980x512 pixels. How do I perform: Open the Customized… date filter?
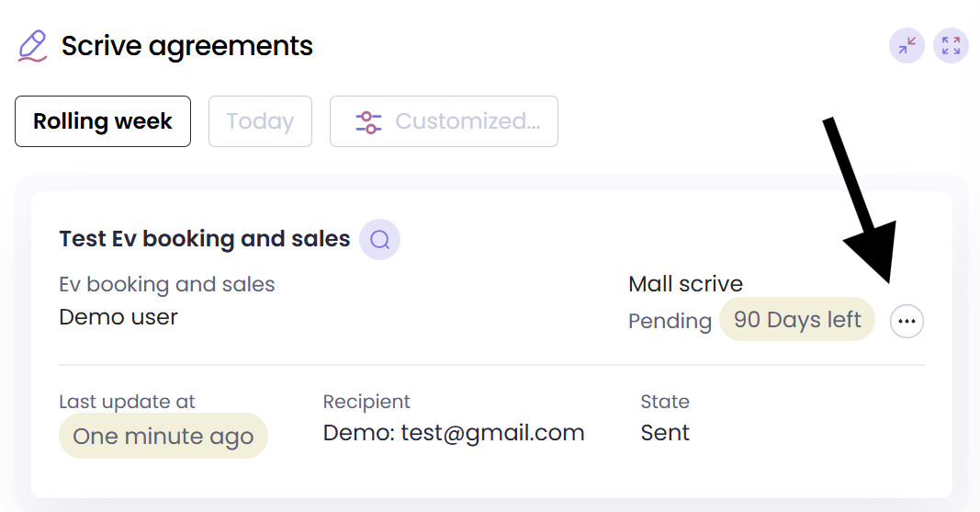(444, 121)
